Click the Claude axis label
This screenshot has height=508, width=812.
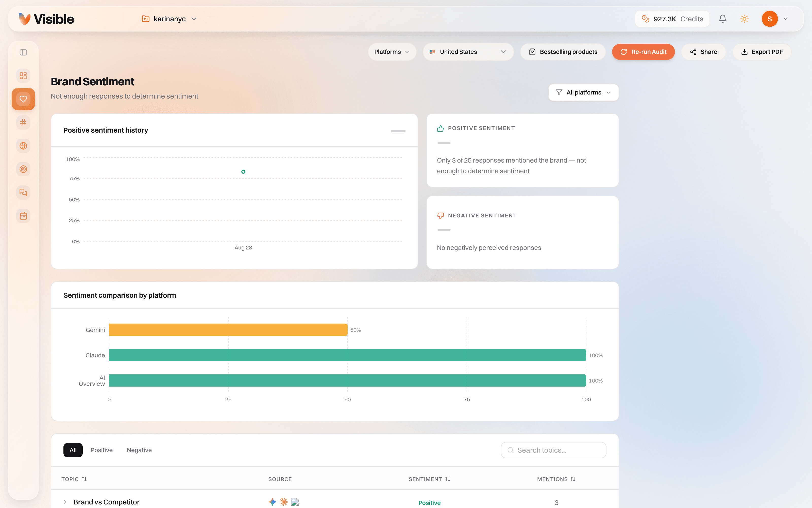tap(95, 355)
